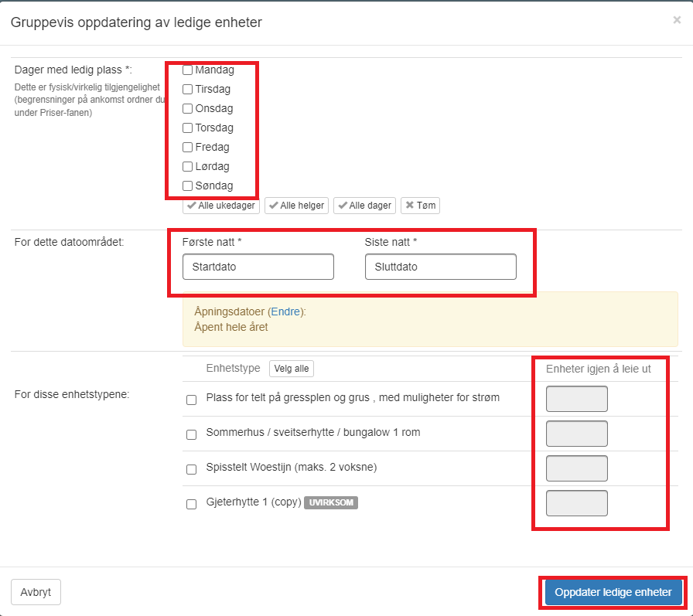Select the Gjeterhytte 1 (copy) checkbox

coord(191,504)
